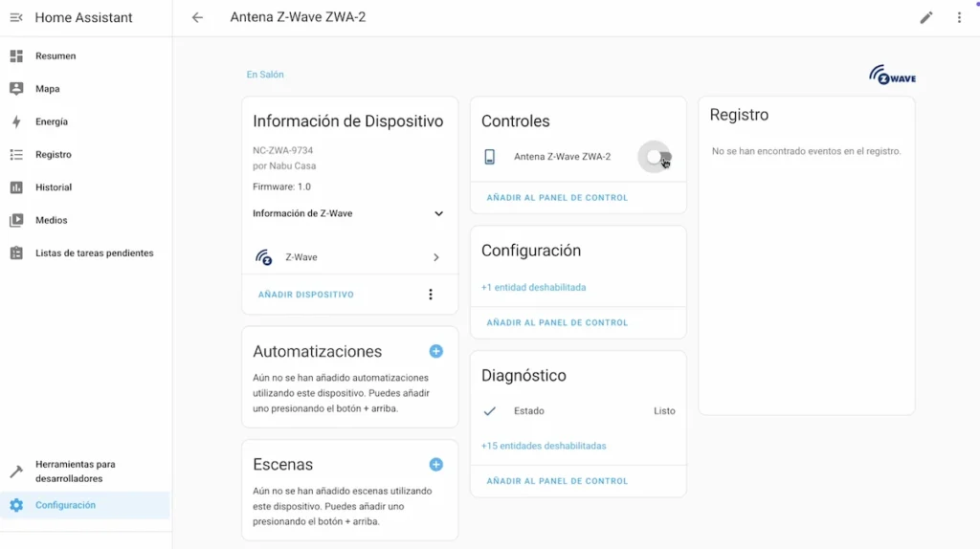Add an automation with the plus icon
This screenshot has height=549, width=980.
pos(436,351)
